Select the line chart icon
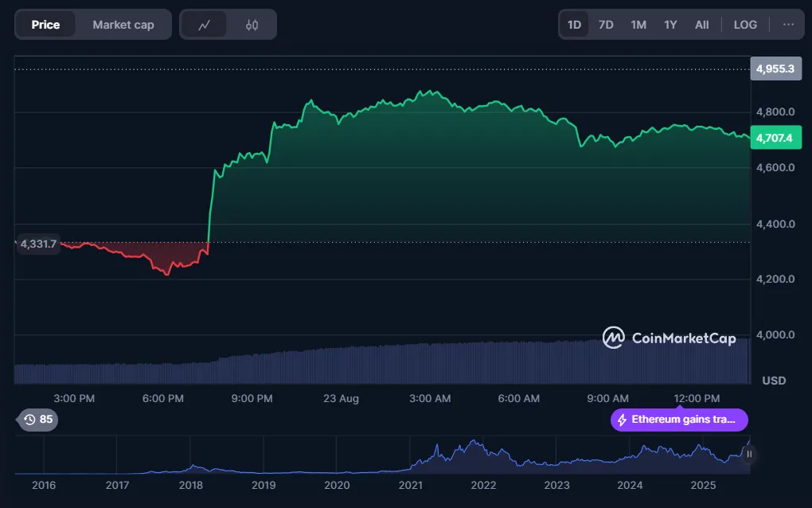The image size is (812, 508). pos(205,24)
